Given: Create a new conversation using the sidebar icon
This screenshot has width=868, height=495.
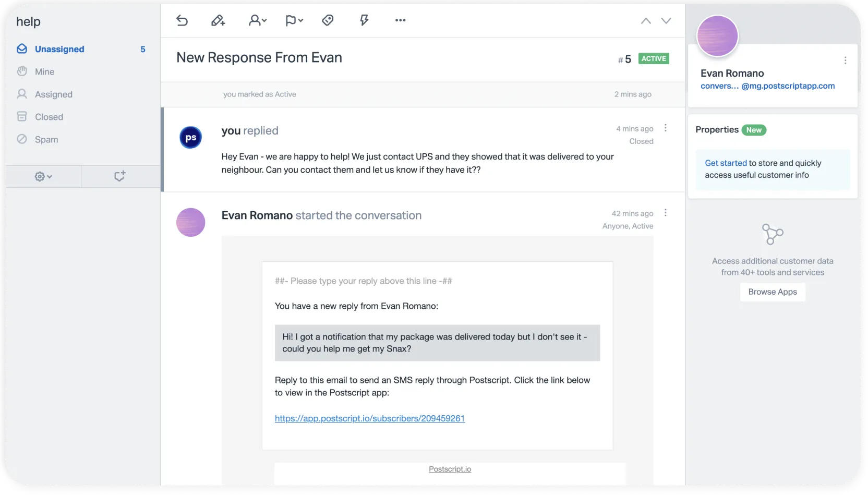Looking at the screenshot, I should [120, 176].
